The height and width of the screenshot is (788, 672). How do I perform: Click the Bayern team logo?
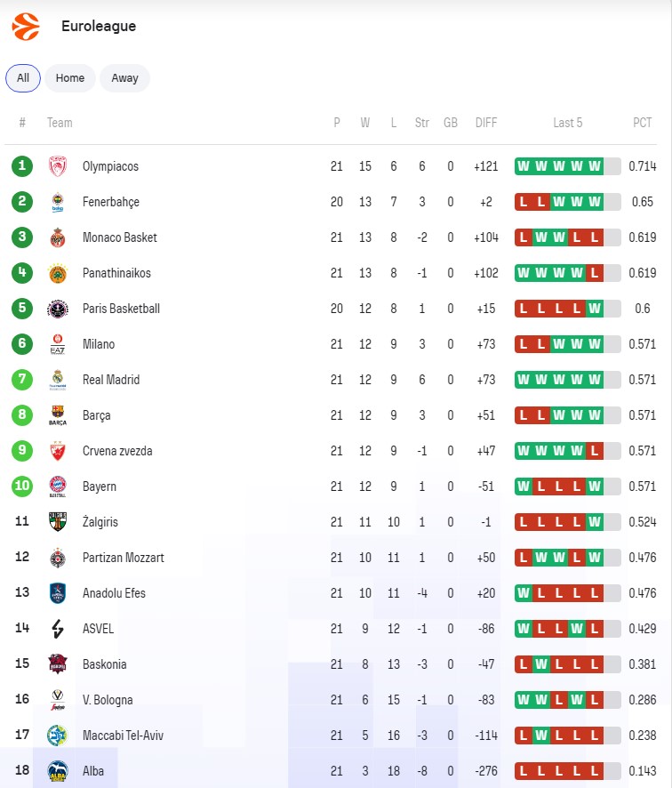[58, 486]
